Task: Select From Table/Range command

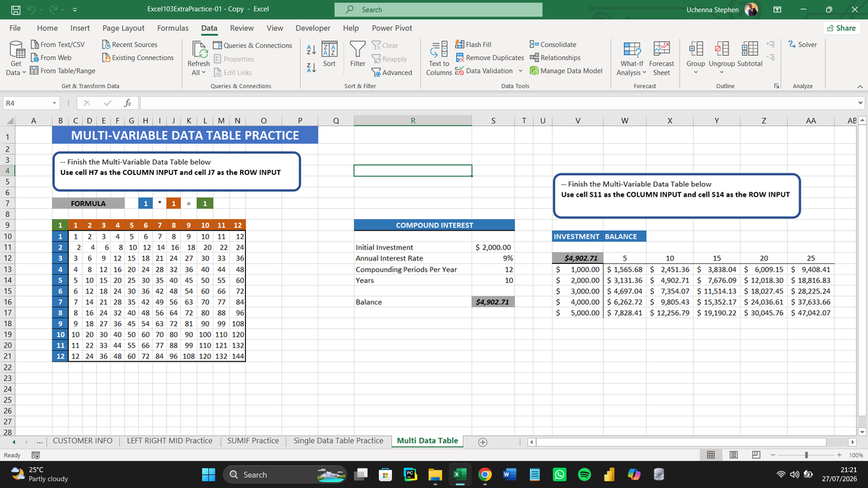Action: click(x=62, y=71)
